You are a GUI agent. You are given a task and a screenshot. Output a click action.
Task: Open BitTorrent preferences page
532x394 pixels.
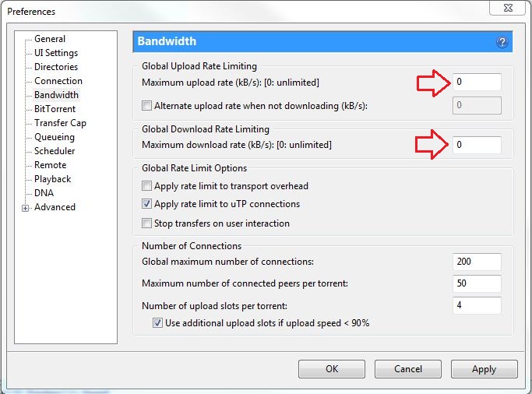(x=55, y=109)
